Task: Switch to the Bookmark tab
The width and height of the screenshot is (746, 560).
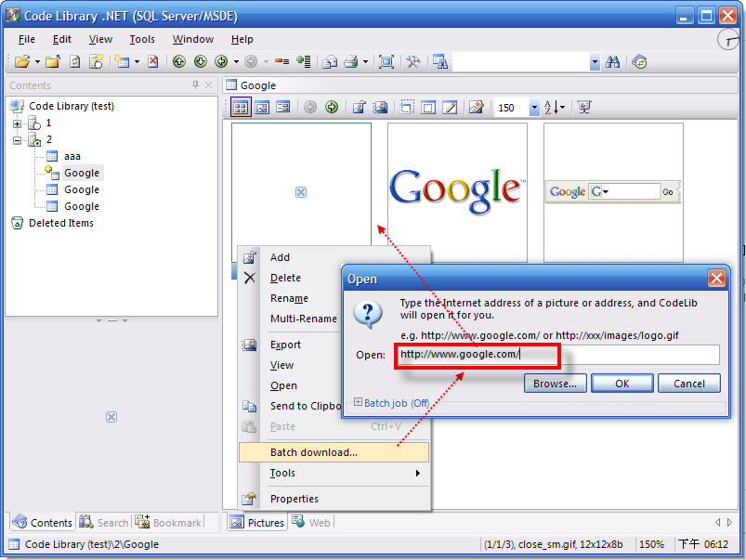Action: coord(168,523)
